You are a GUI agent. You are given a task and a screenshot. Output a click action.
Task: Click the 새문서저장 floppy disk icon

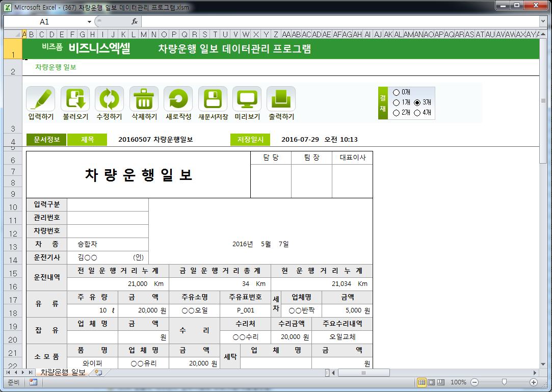(x=213, y=99)
